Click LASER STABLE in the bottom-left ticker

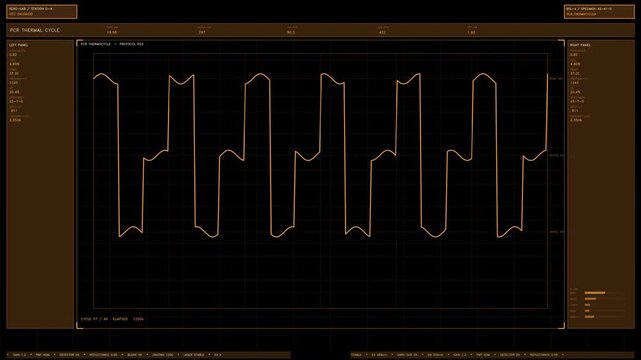click(194, 355)
